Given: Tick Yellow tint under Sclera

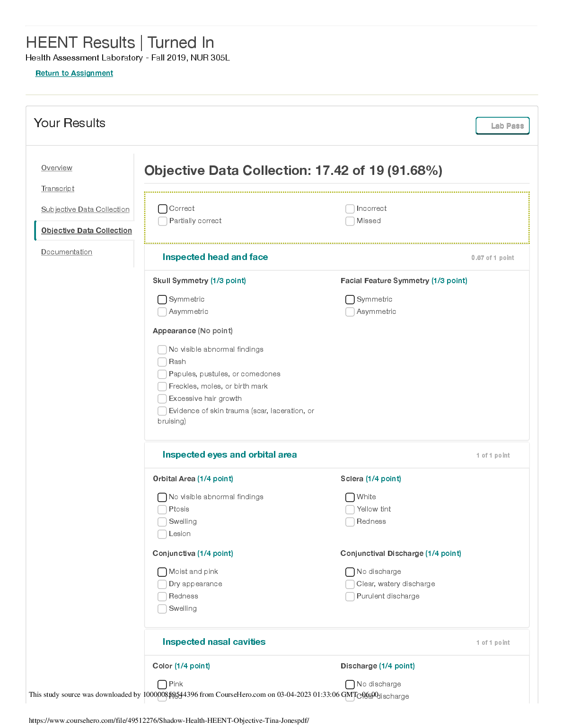Looking at the screenshot, I should pos(350,510).
